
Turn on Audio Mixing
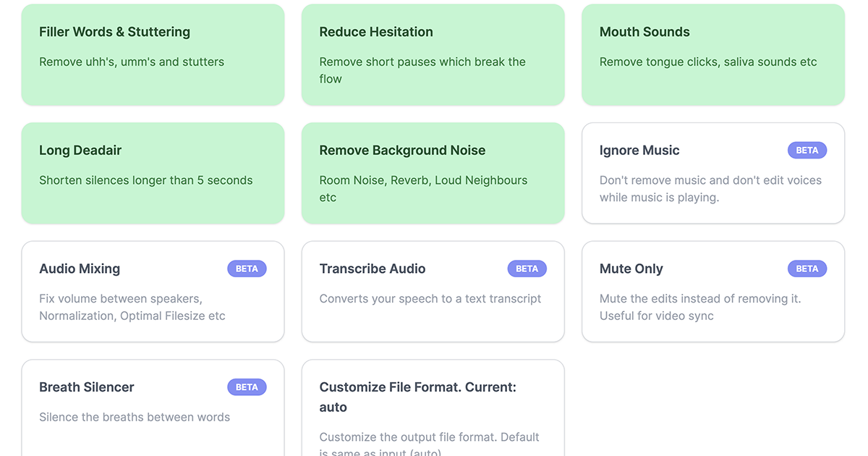click(153, 292)
